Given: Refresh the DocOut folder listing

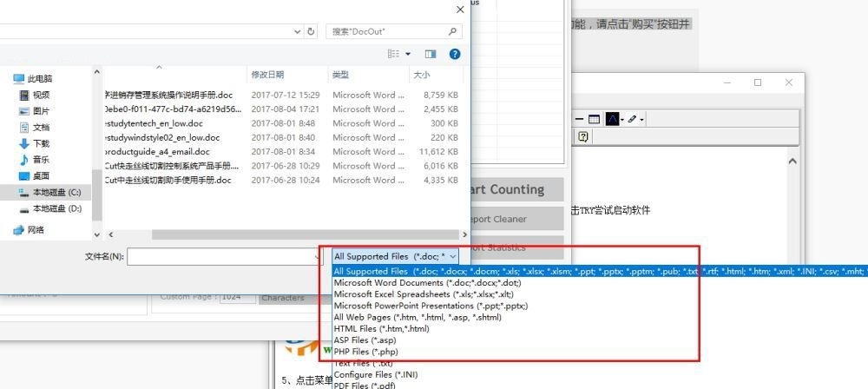Looking at the screenshot, I should tap(311, 31).
